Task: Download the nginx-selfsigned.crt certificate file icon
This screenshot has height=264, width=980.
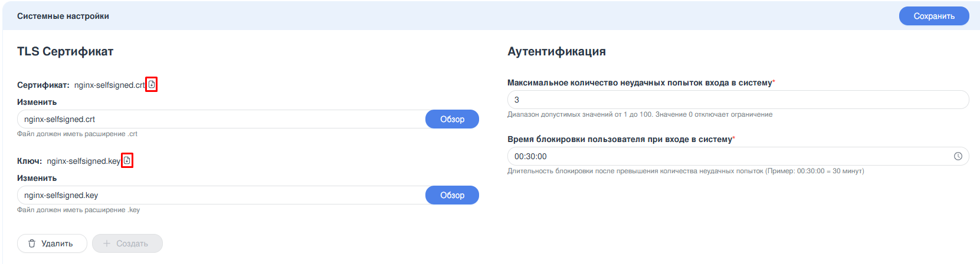Action: tap(152, 85)
